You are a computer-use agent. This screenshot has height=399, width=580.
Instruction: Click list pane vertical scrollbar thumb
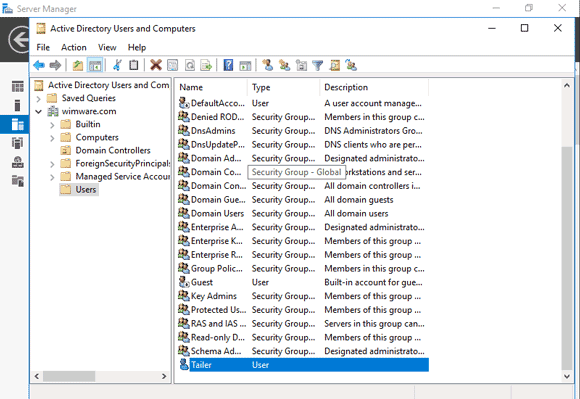click(566, 258)
